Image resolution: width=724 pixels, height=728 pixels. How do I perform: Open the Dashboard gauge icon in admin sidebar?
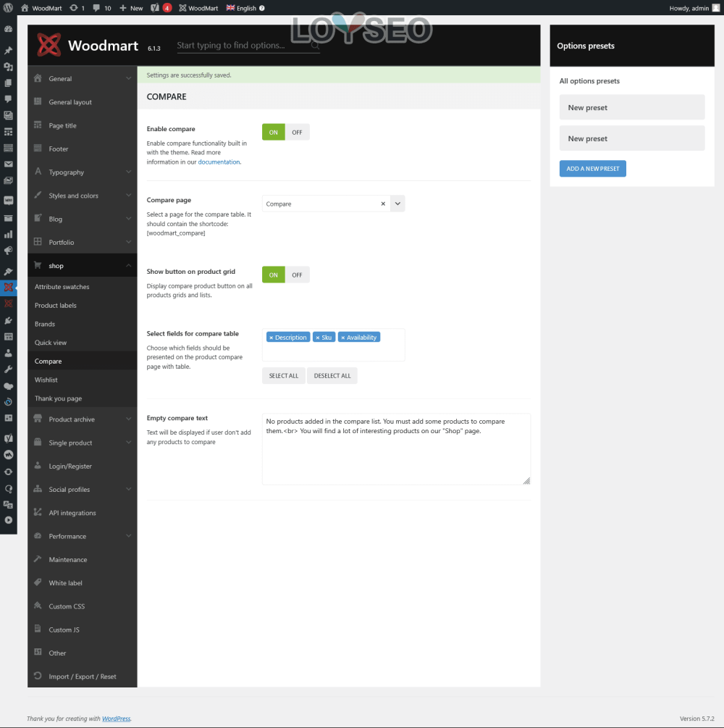coord(8,29)
